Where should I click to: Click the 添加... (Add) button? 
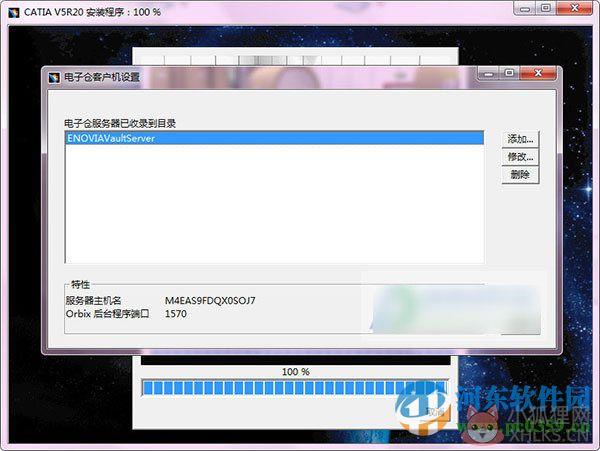(520, 138)
